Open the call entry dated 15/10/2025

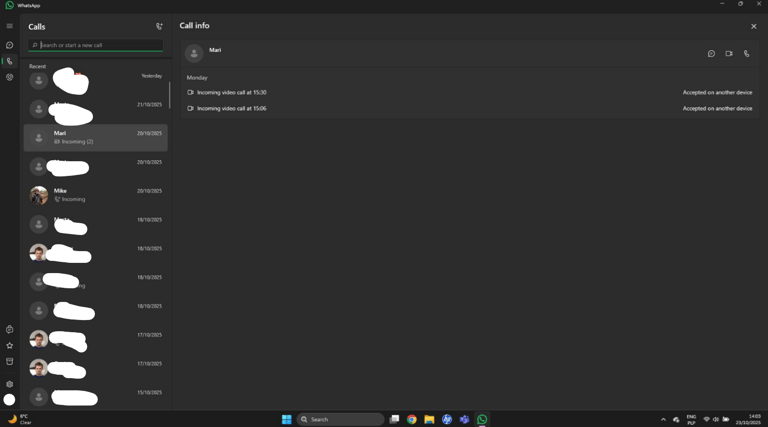(x=96, y=397)
